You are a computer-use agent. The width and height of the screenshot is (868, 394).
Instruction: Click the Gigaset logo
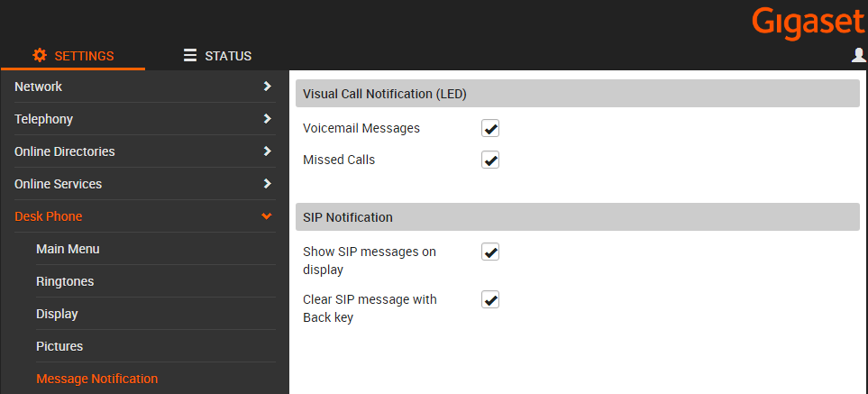pos(809,23)
